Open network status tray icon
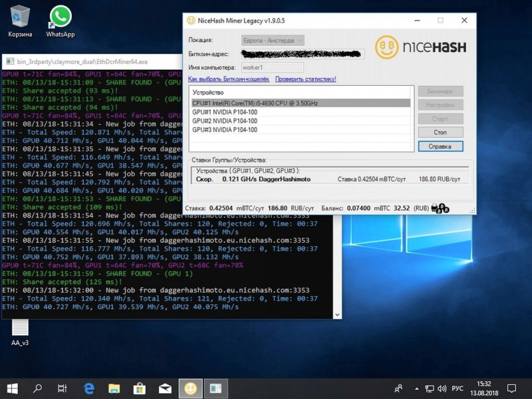532x399 pixels. click(x=430, y=389)
